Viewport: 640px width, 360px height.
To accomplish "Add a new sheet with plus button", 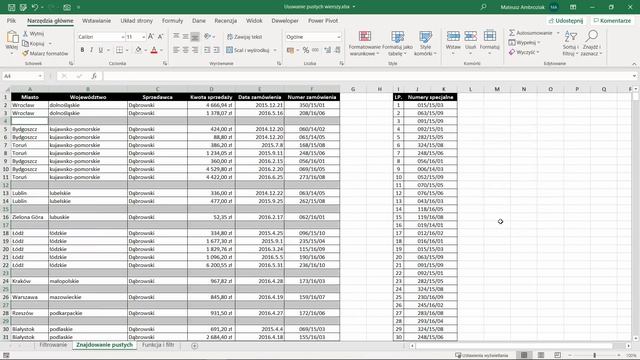I will [195, 346].
